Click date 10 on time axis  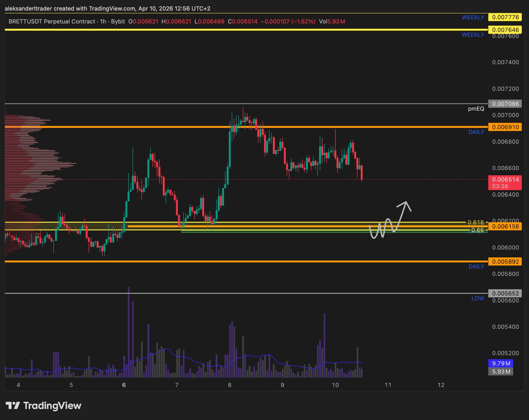click(x=335, y=385)
